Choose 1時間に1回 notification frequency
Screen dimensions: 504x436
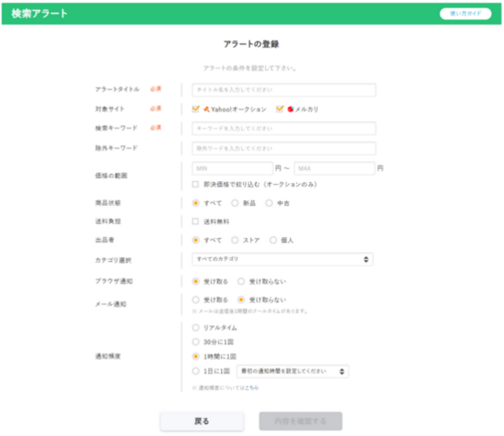195,357
